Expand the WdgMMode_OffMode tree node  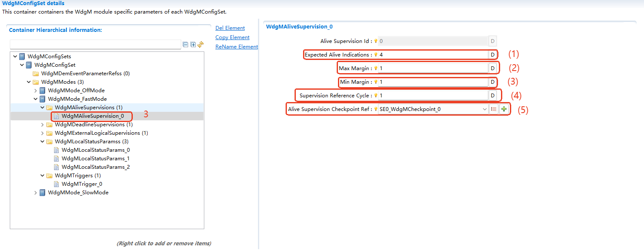coord(36,91)
